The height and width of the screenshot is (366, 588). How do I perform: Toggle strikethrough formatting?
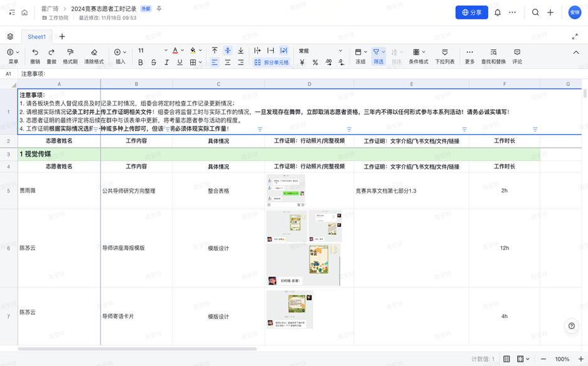(x=154, y=63)
